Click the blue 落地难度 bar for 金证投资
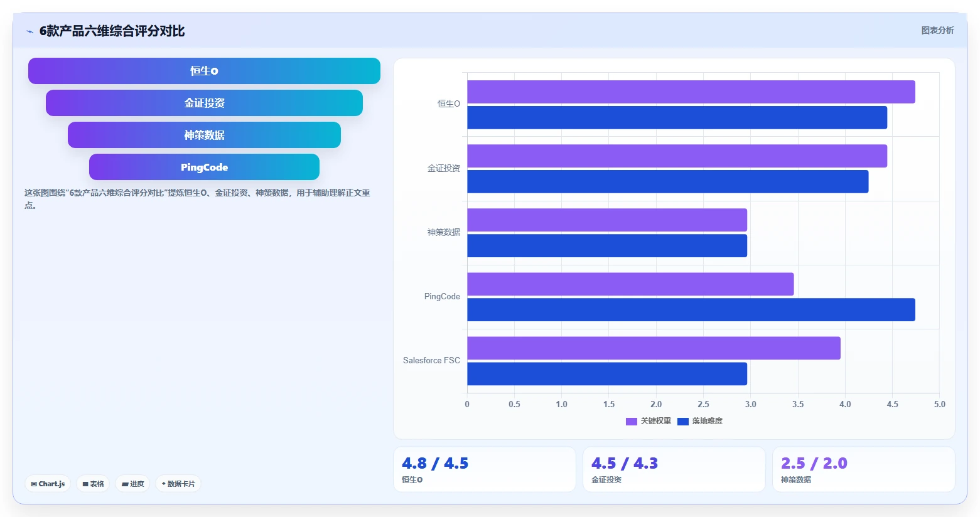980x517 pixels. [x=668, y=181]
